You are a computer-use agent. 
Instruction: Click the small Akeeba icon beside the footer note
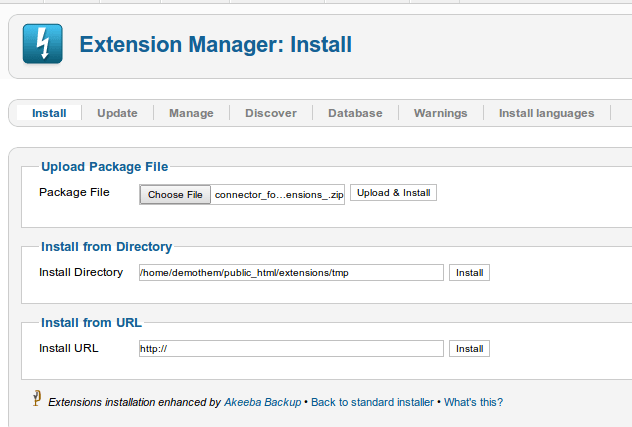(x=36, y=399)
